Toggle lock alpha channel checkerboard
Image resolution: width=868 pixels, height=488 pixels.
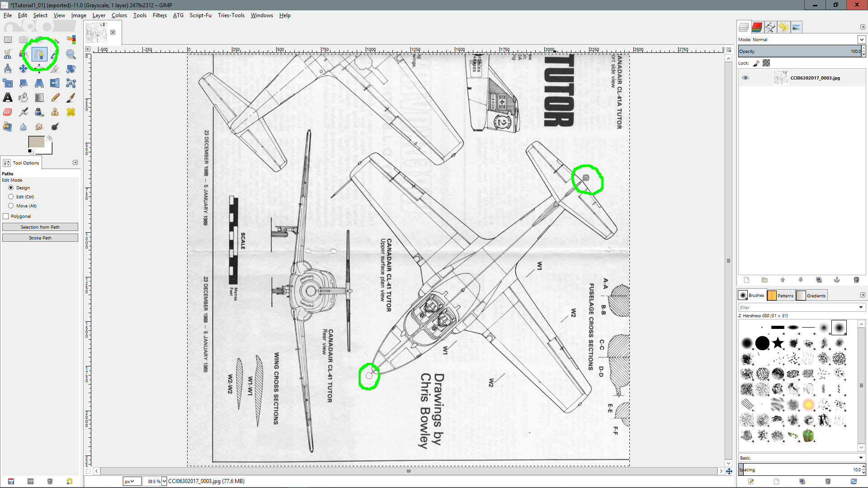(766, 63)
